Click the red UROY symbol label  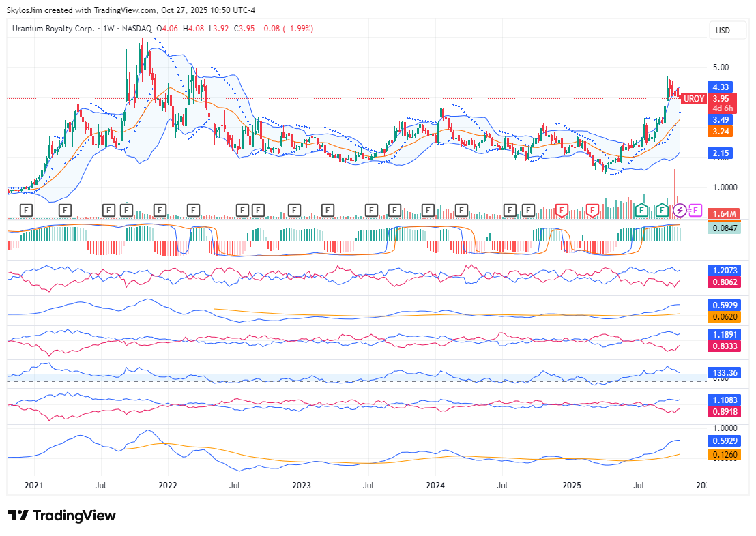pos(693,99)
